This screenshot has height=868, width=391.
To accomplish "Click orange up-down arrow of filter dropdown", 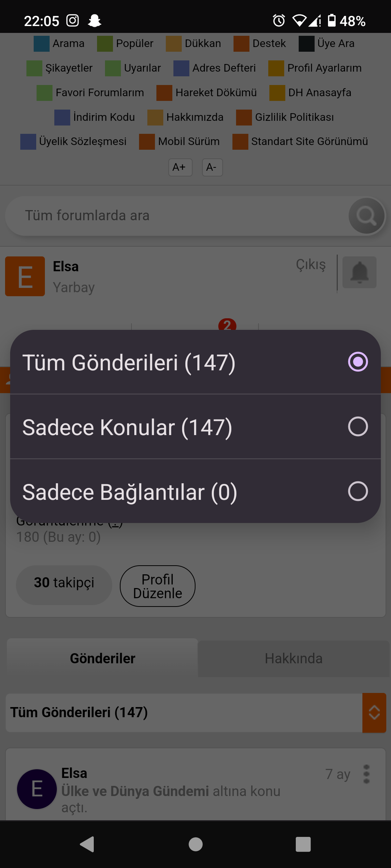I will (374, 713).
